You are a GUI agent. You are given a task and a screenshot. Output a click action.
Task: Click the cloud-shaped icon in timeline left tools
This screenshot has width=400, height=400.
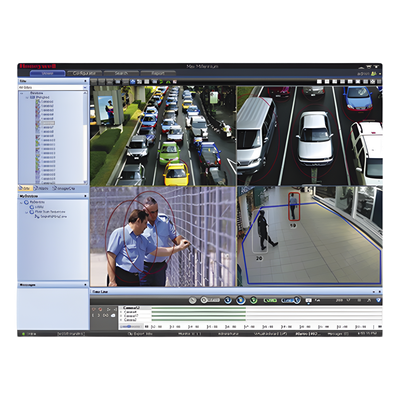[x=113, y=315]
